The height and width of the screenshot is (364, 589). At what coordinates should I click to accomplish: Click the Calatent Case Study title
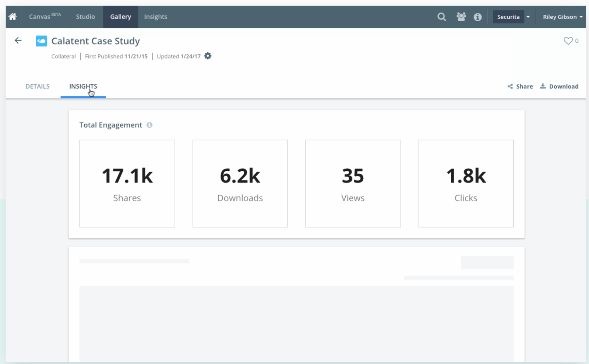click(96, 41)
